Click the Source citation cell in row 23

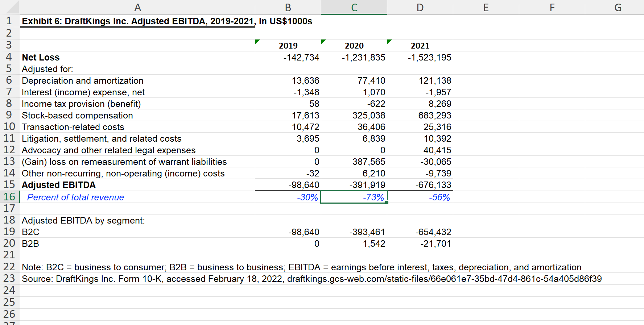(x=312, y=279)
